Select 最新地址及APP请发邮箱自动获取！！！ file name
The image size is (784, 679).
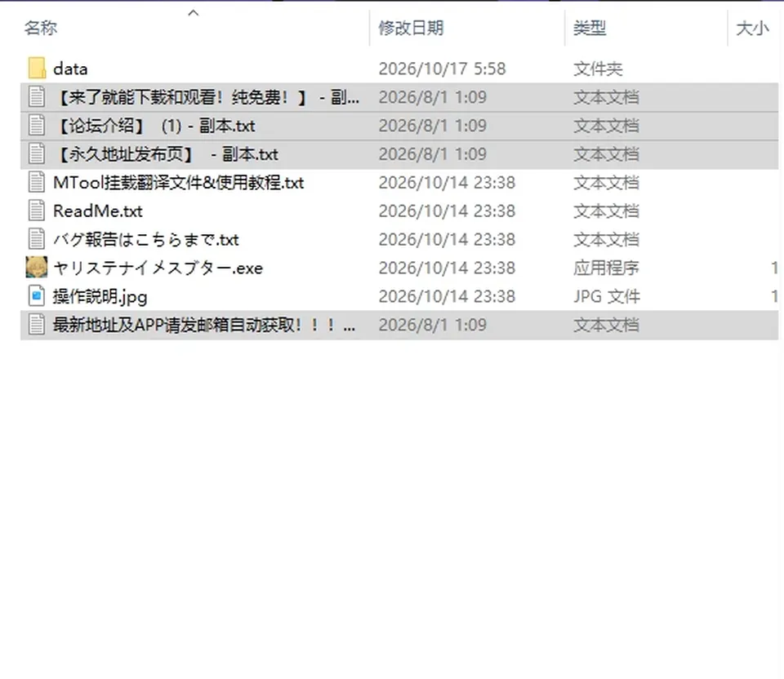pos(204,326)
